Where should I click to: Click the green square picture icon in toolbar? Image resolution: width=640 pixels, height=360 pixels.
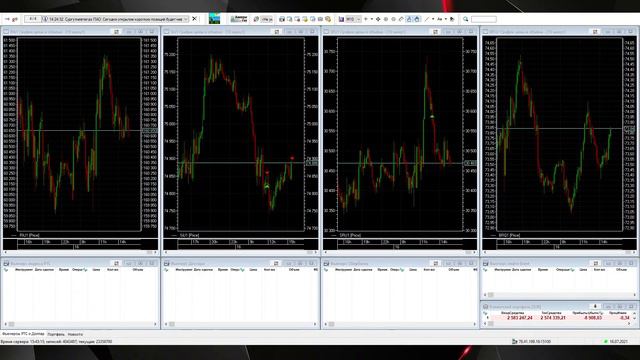(x=214, y=19)
